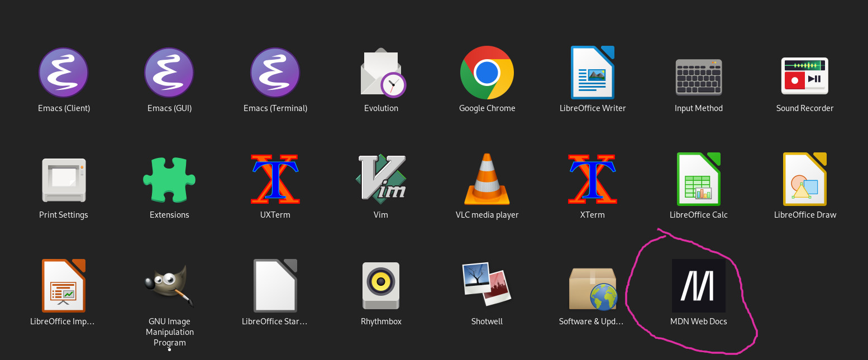
Task: Open the Rhythmbox speaker icon
Action: (x=381, y=286)
